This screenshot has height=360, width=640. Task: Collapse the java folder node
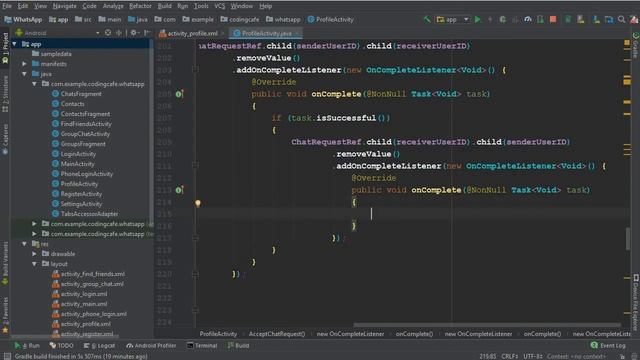24,74
